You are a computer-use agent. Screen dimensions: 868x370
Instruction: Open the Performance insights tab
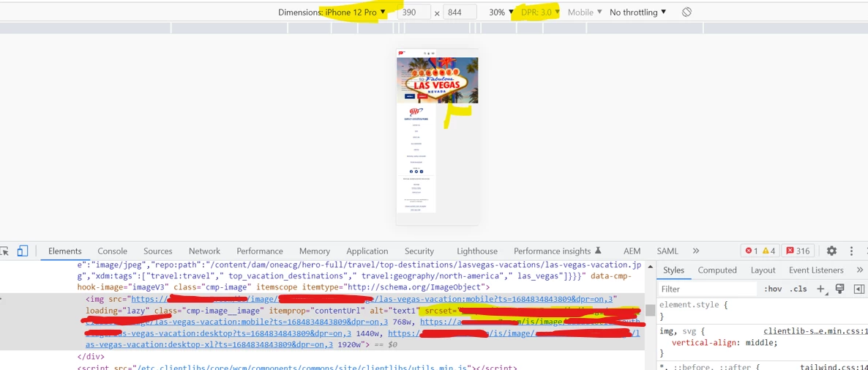[557, 251]
